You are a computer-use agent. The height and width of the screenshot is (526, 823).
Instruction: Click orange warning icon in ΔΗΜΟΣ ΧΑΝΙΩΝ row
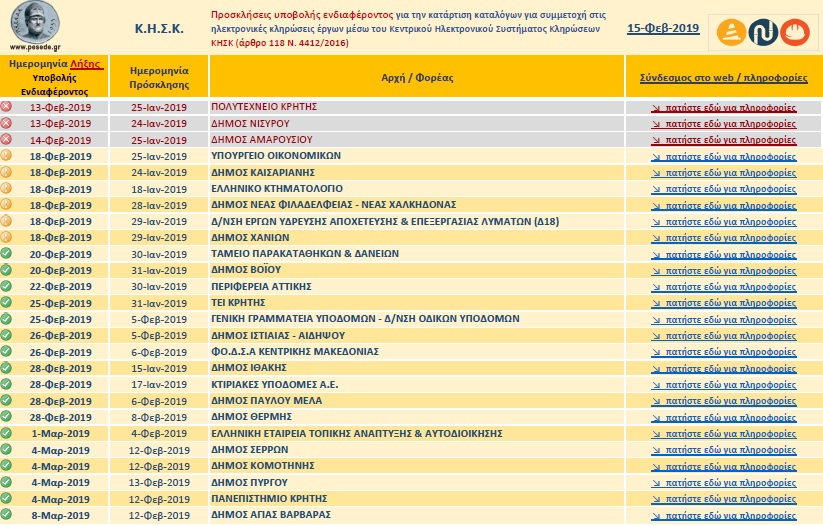(x=7, y=237)
